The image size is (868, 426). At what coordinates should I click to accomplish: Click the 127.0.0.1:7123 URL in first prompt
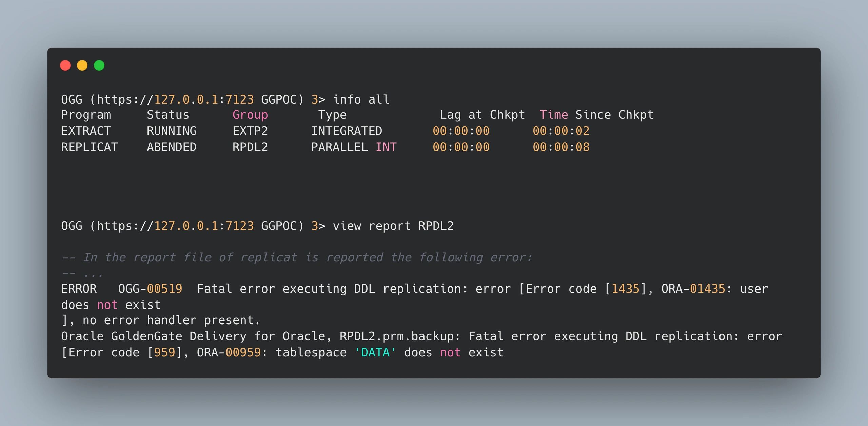coord(204,99)
